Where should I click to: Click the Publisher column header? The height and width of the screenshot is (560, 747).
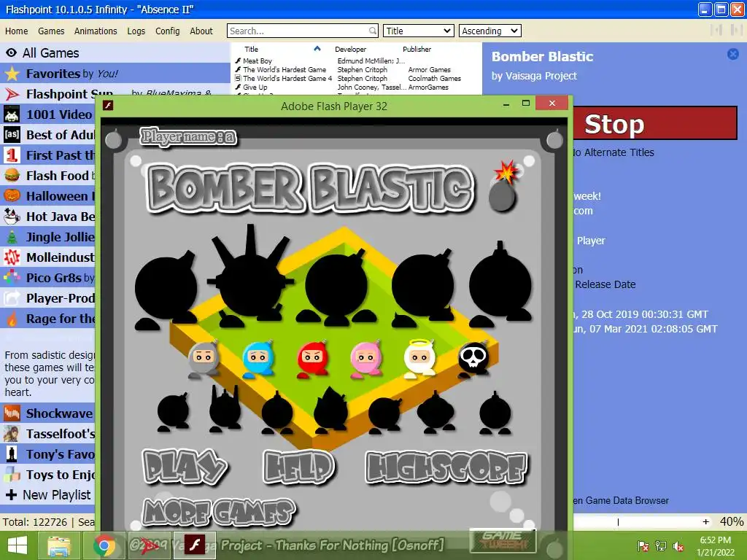[417, 49]
